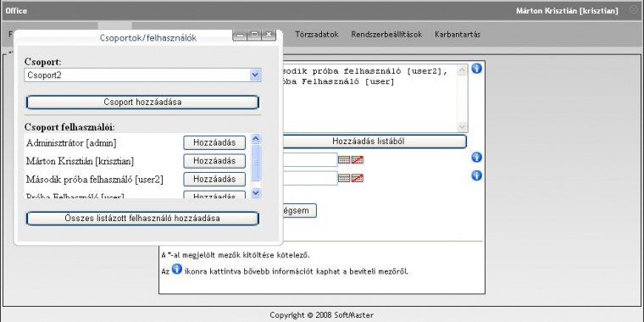
Task: Clear first date field with crossed calendar icon
Action: point(358,160)
